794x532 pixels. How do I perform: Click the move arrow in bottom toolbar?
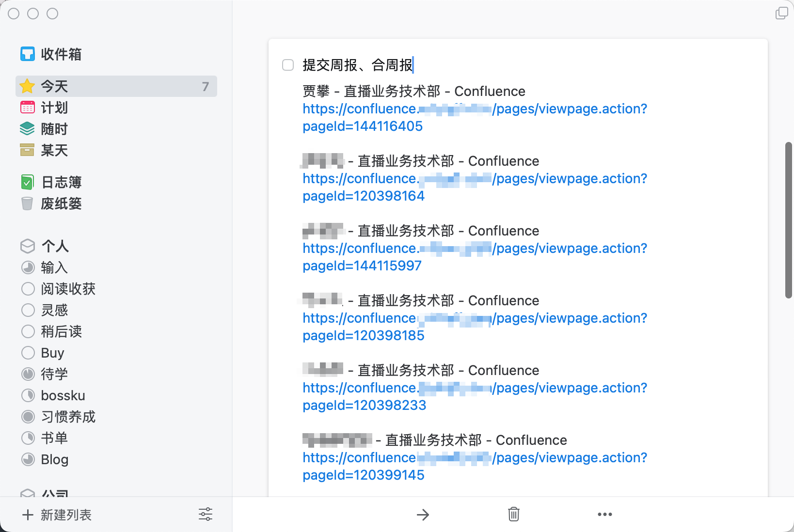click(423, 515)
